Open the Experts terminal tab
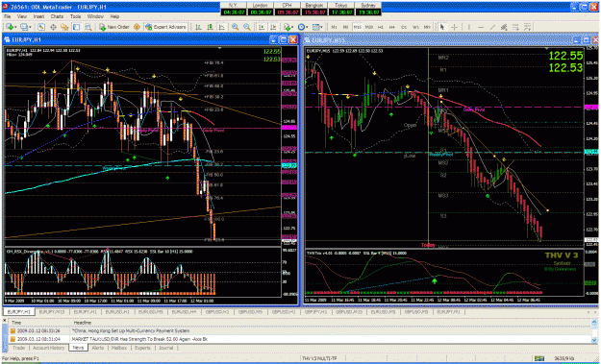Viewport: 601px width, 364px height. click(142, 348)
